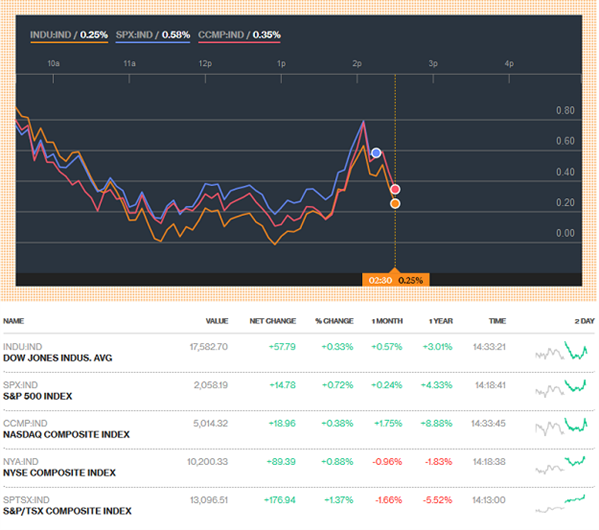Click the 11a time axis label
The height and width of the screenshot is (530, 599).
click(x=129, y=63)
